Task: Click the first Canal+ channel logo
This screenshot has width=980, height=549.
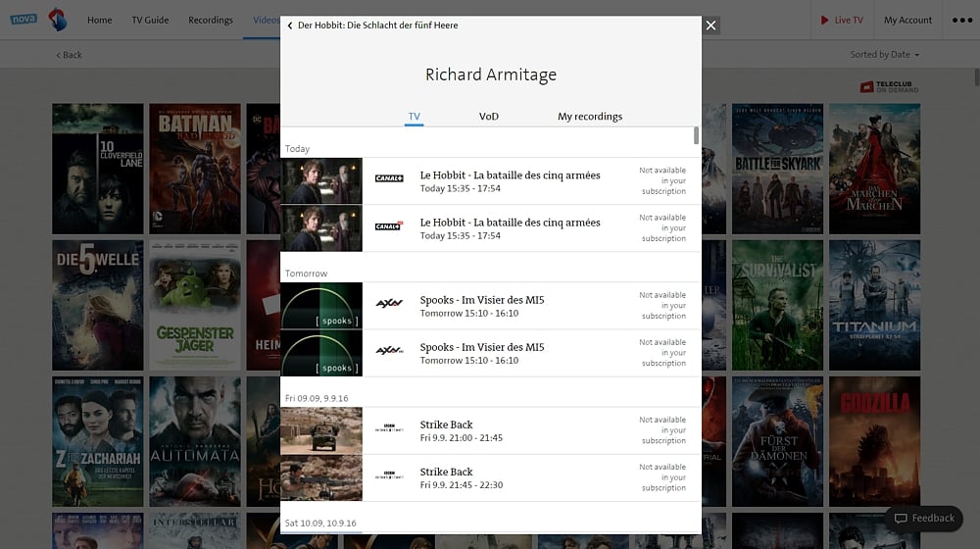Action: click(x=389, y=178)
